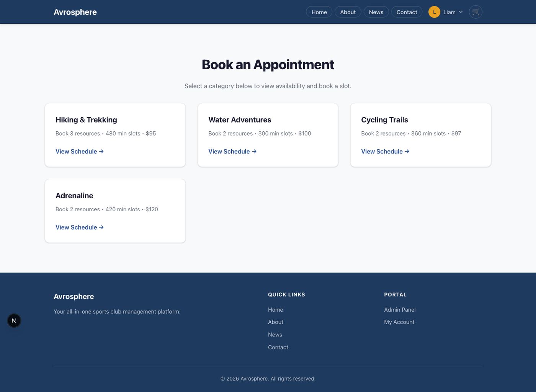Click the Avrosphere logo in header
The width and height of the screenshot is (536, 392).
click(75, 12)
